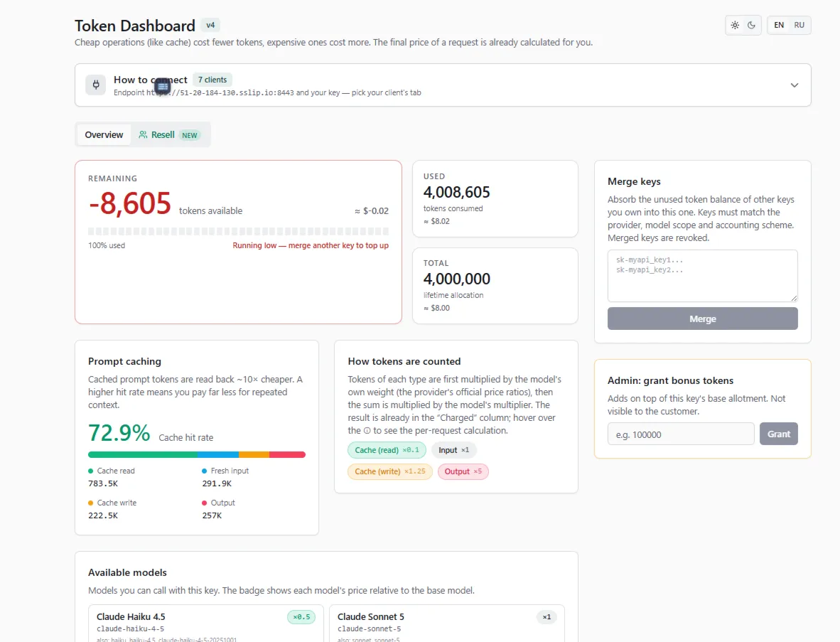The image size is (840, 642).
Task: Select RU language option
Action: pyautogui.click(x=799, y=25)
